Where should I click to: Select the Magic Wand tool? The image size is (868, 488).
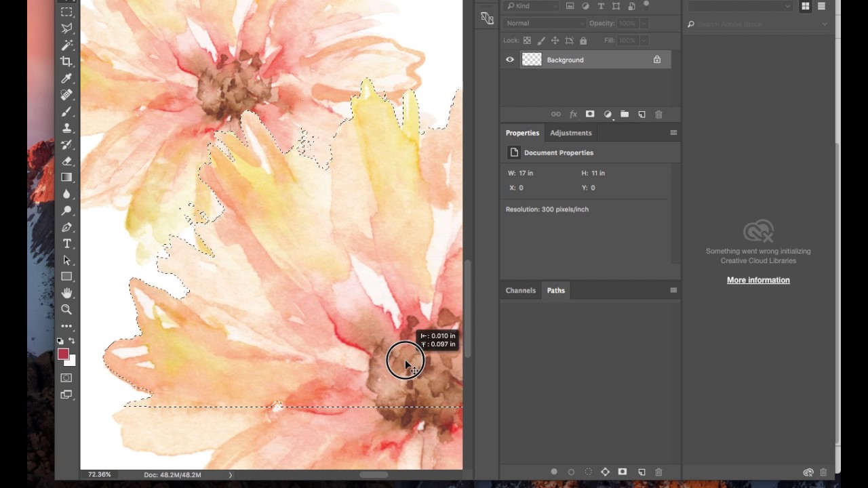(66, 45)
